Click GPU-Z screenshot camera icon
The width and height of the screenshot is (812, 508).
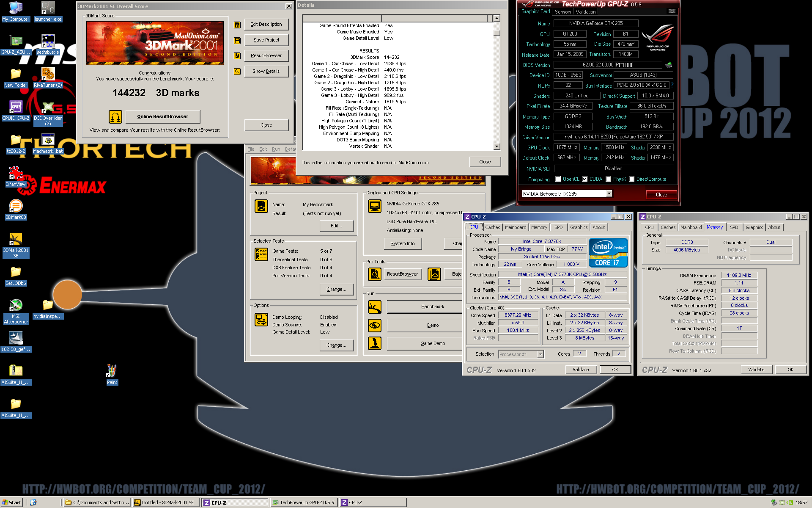(x=672, y=11)
